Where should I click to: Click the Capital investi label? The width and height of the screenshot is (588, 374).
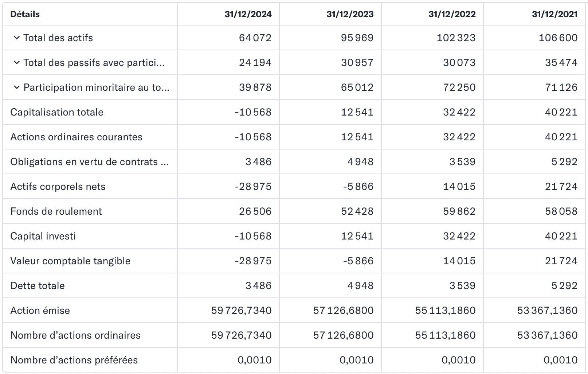(43, 236)
